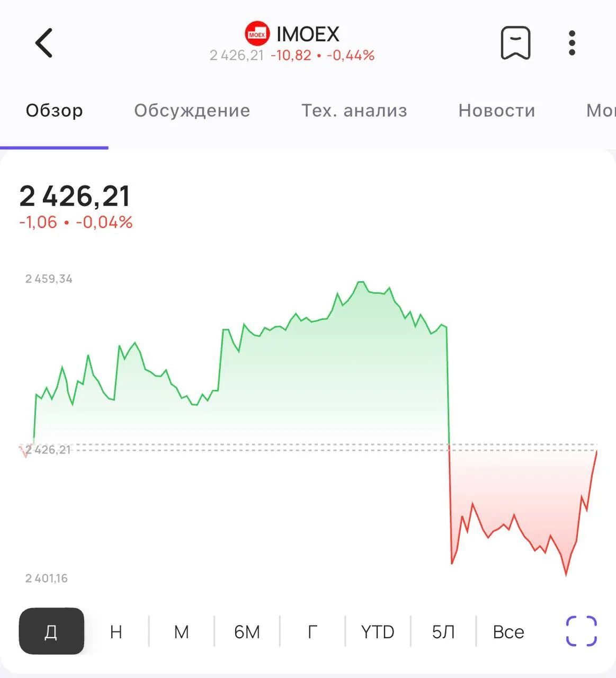Choose the Г year chart range

coord(313,632)
